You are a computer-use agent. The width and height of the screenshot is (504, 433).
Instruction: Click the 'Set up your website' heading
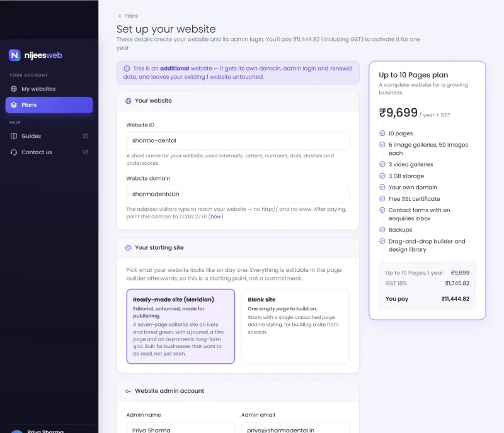pyautogui.click(x=166, y=29)
